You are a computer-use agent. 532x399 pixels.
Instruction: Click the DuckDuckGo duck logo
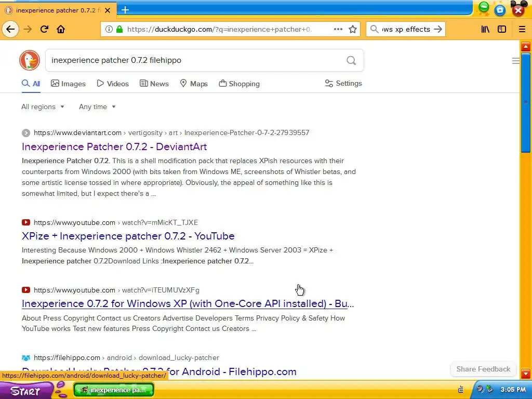(30, 60)
